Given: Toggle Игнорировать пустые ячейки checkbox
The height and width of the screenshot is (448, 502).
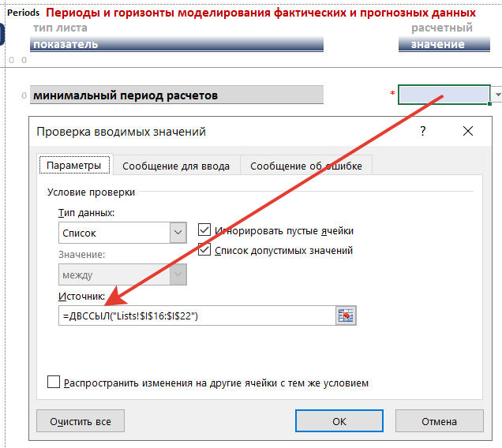Looking at the screenshot, I should (205, 231).
